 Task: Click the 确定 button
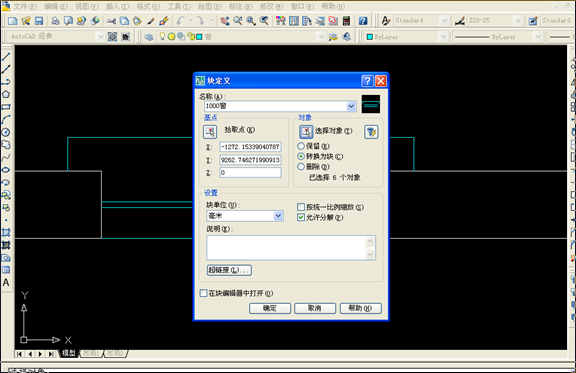270,308
